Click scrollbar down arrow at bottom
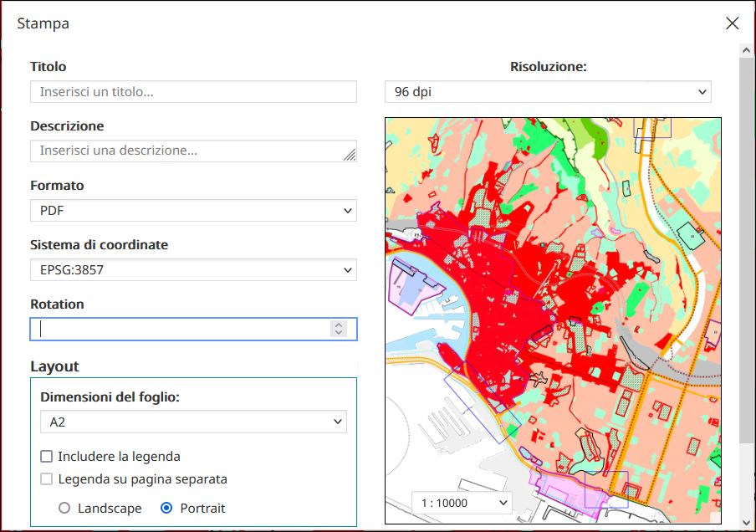Viewport: 756px width, 532px height. point(747,522)
